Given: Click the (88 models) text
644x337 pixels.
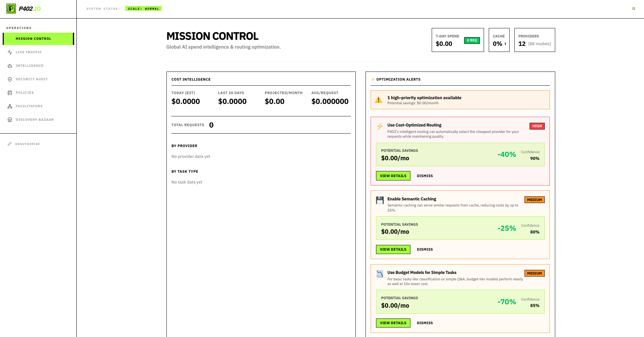Looking at the screenshot, I should point(539,44).
